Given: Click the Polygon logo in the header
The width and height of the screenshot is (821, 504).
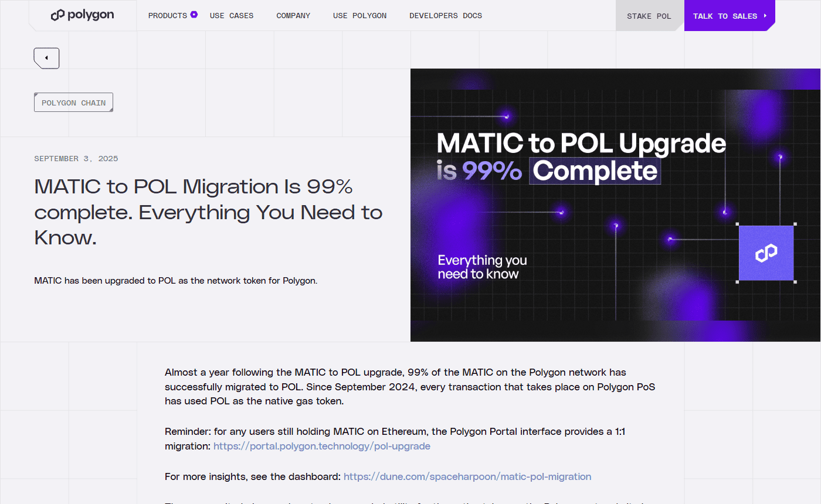Looking at the screenshot, I should coord(83,15).
